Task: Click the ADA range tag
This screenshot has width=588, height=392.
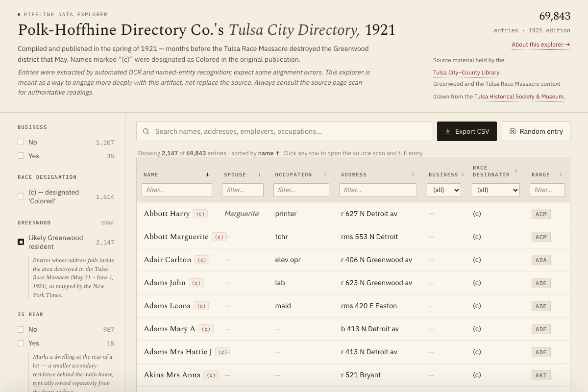Action: click(541, 260)
